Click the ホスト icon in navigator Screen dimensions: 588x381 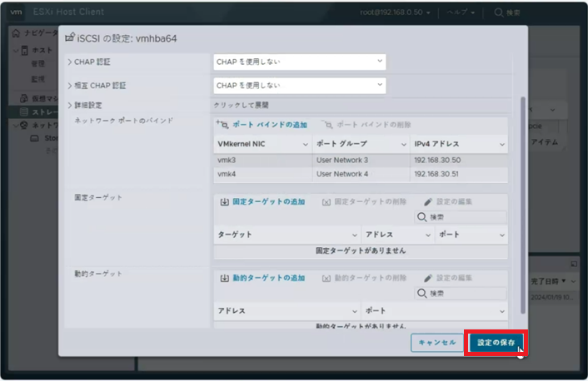25,51
